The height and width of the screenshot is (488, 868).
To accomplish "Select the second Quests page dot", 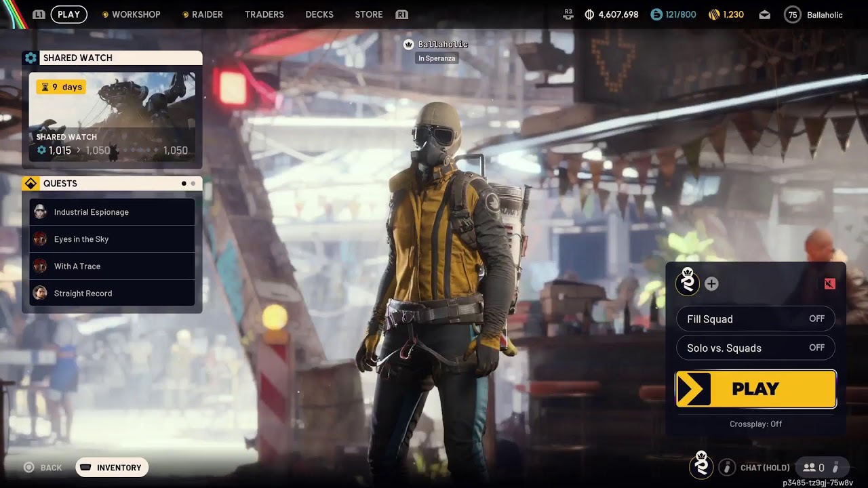I will click(193, 184).
